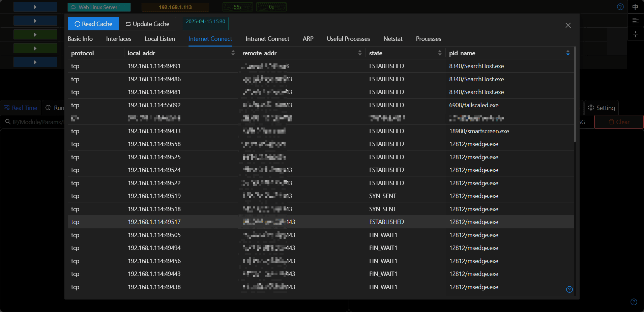644x312 pixels.
Task: Click the Update Cache button
Action: click(147, 24)
